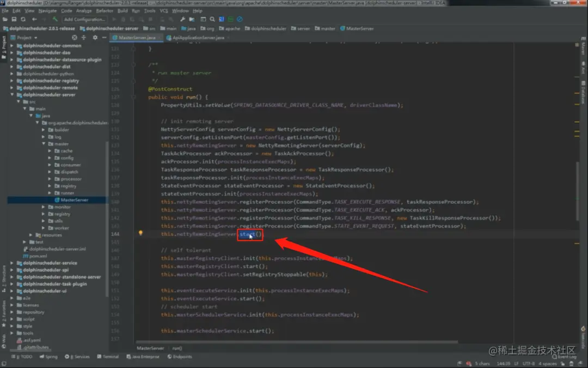
Task: Expand dolphinscheduler-dao module
Action: 11,52
